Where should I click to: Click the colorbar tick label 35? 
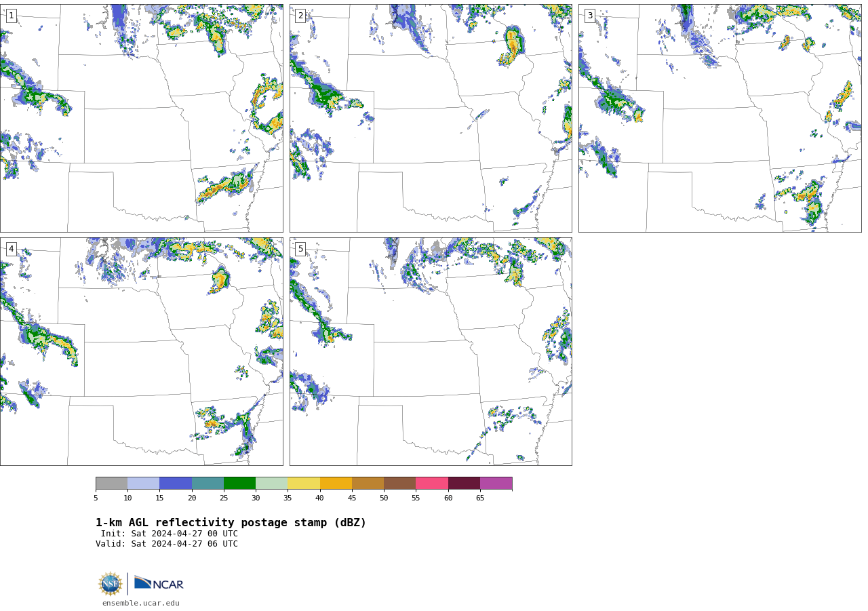[288, 498]
